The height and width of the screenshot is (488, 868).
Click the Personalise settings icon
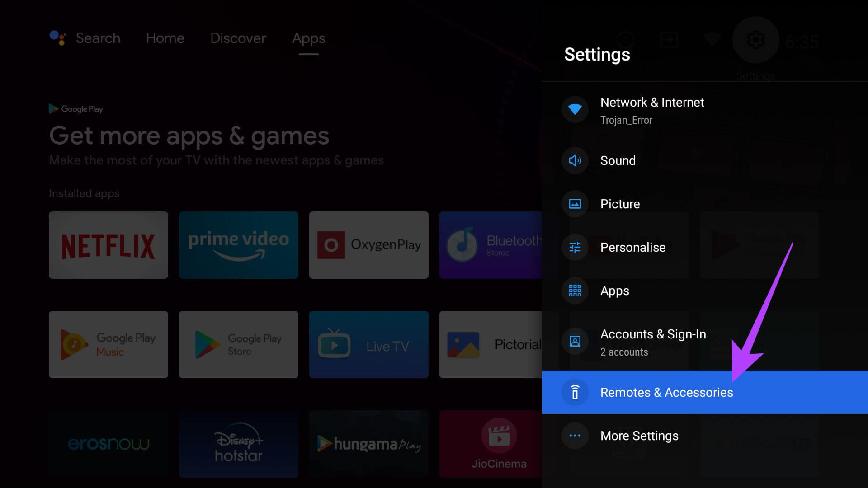[x=574, y=247]
